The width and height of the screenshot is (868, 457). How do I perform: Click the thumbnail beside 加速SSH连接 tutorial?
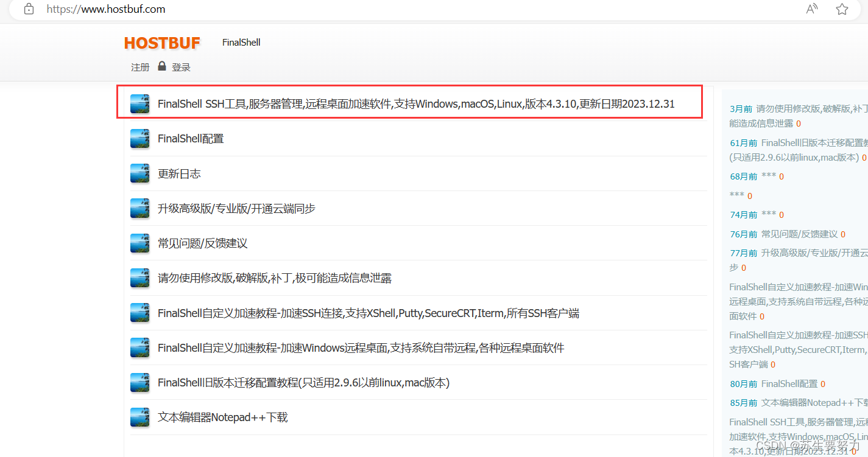[x=140, y=313]
